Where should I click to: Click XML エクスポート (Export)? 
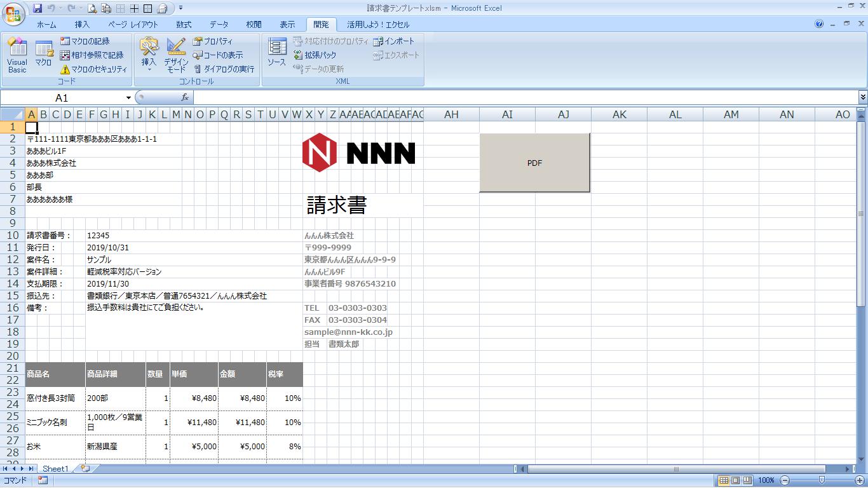(x=396, y=55)
